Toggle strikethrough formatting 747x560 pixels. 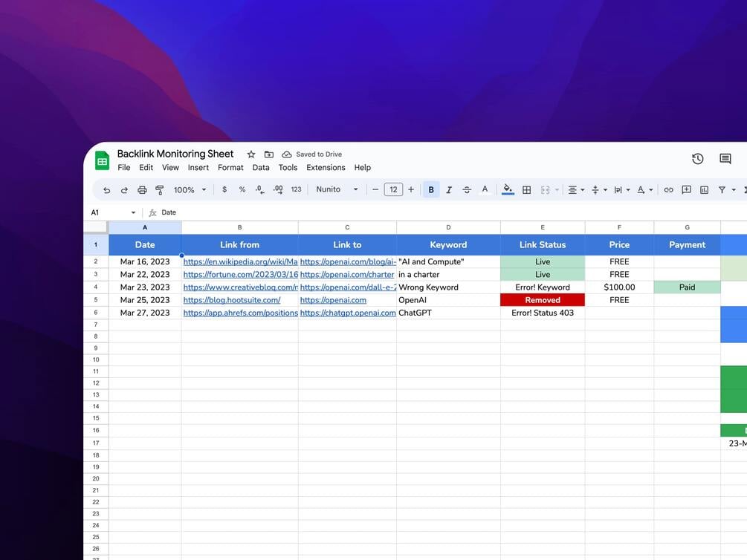point(467,189)
